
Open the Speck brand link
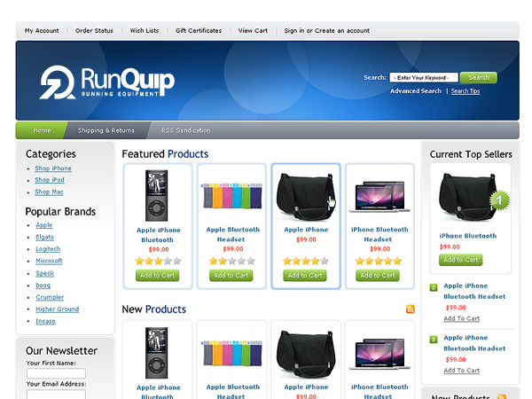(45, 273)
